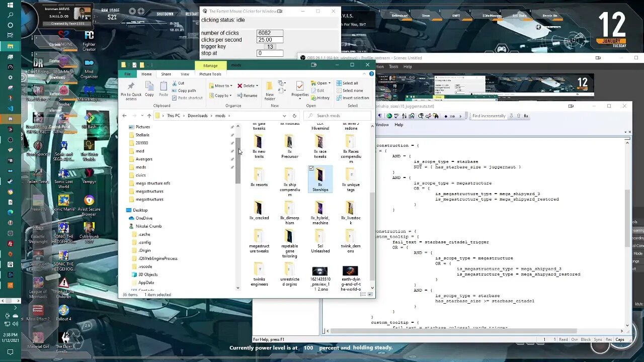
Task: Go back with Explorer back arrow
Action: [125, 116]
